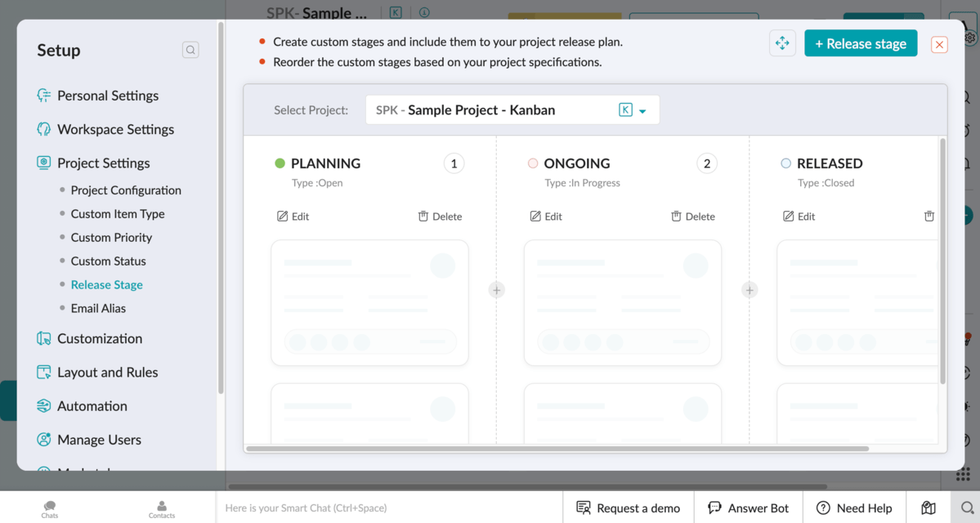Viewport: 980px width, 523px height.
Task: Click the red circle beside ONGOING
Action: 532,163
